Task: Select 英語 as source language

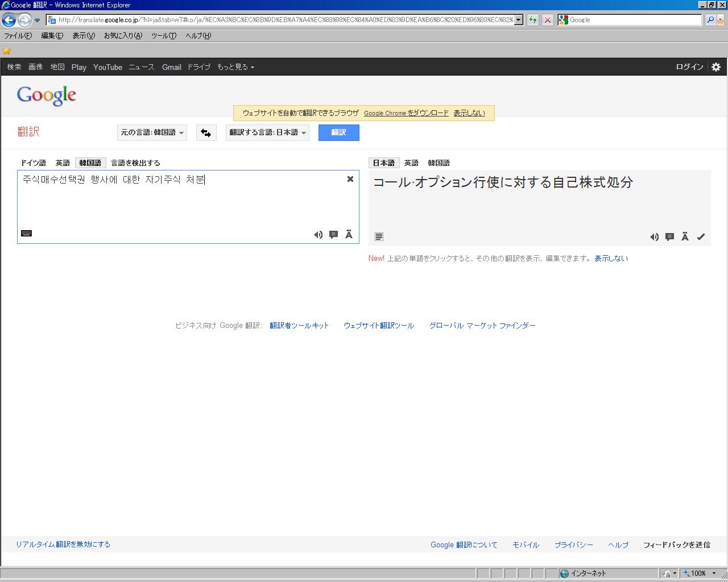Action: [x=63, y=163]
